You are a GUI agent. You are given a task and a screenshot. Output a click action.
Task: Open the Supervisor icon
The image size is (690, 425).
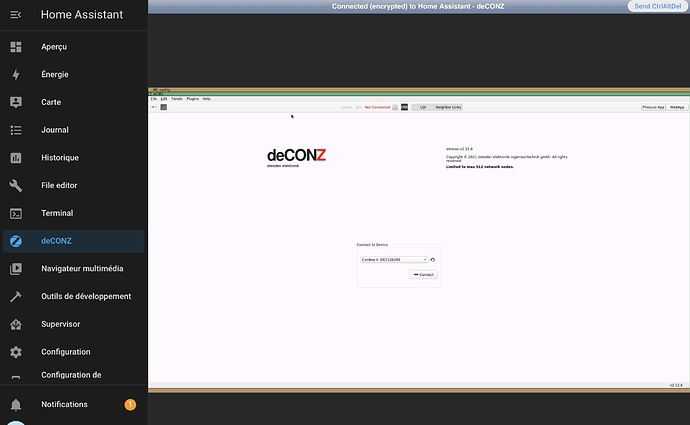click(x=16, y=324)
